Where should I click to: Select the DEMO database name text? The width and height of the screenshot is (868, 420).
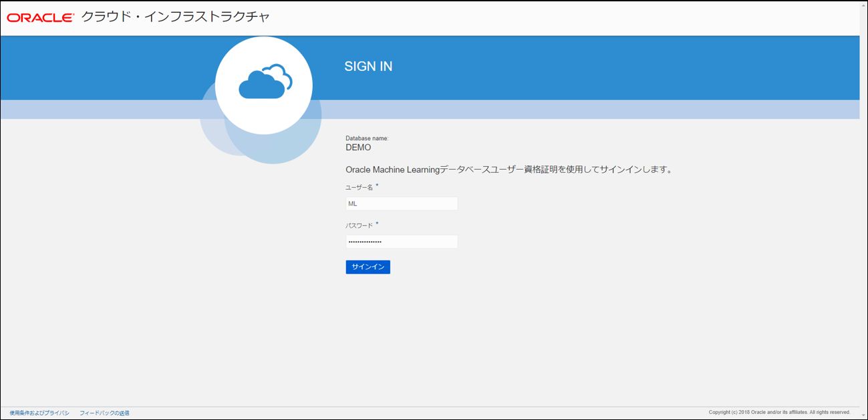(x=358, y=148)
